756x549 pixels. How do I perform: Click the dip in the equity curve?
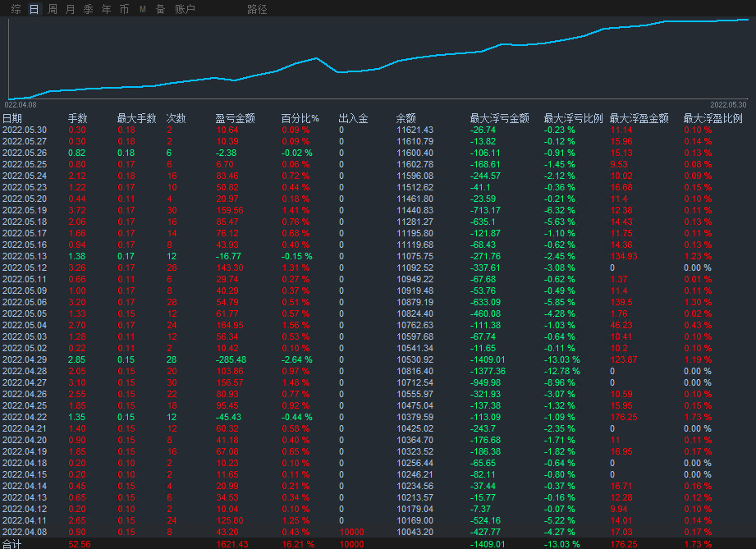[338, 72]
